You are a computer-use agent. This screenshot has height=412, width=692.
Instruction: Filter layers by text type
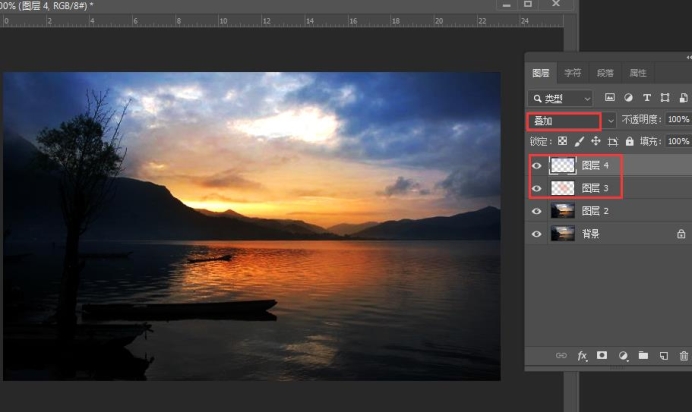647,98
